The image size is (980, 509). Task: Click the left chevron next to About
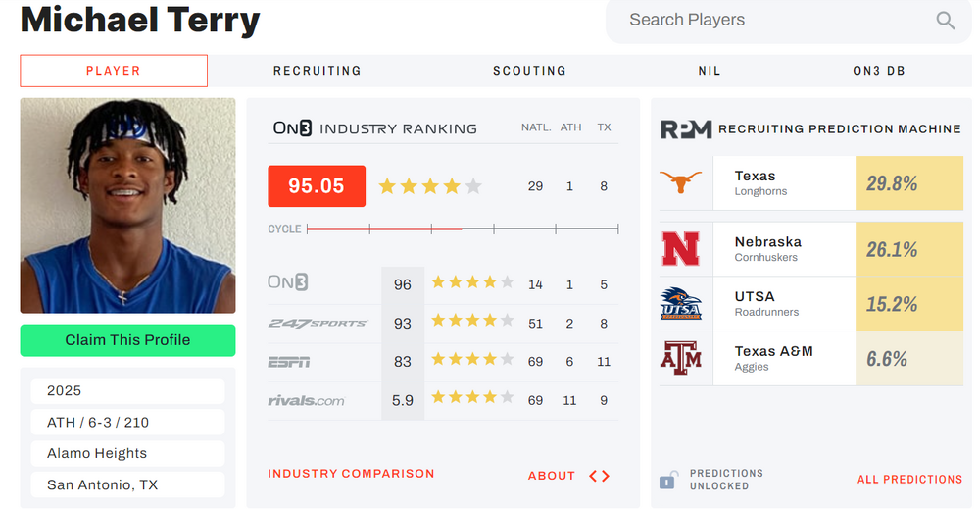593,476
